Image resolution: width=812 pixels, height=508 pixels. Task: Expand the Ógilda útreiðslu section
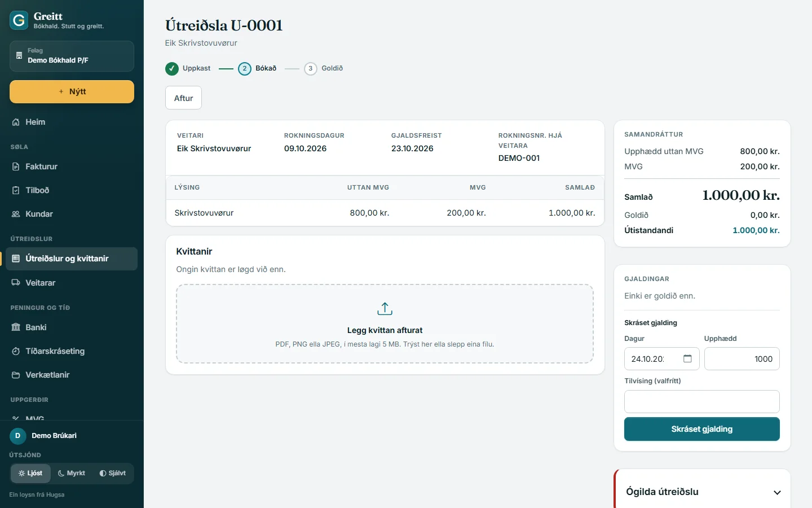click(x=702, y=492)
